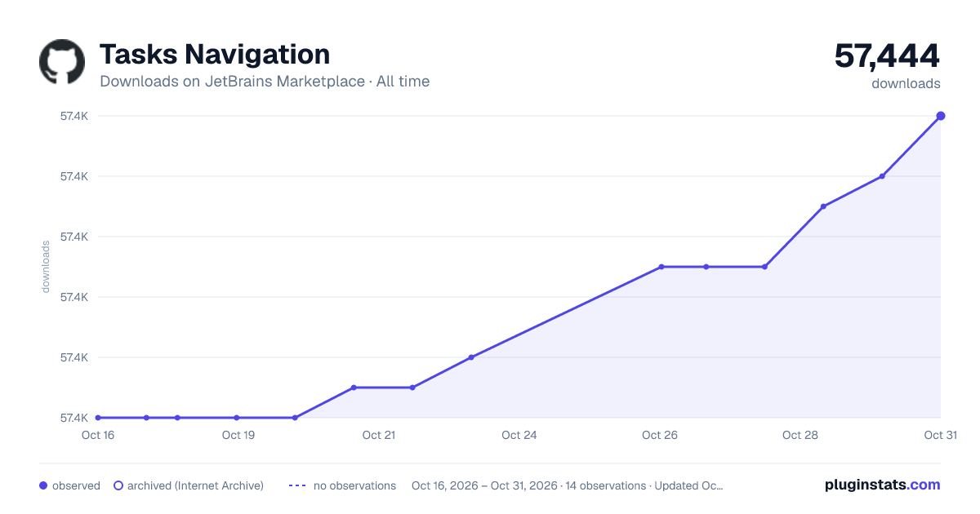Click the rotated downloads y-axis label
Viewport: 980px width, 514px height.
(46, 267)
